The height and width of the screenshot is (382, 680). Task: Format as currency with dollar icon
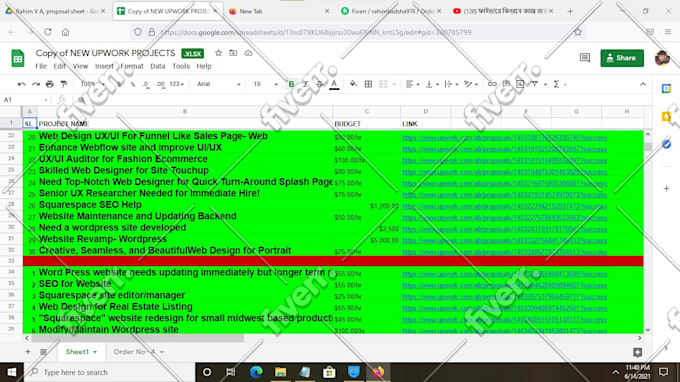pos(120,84)
